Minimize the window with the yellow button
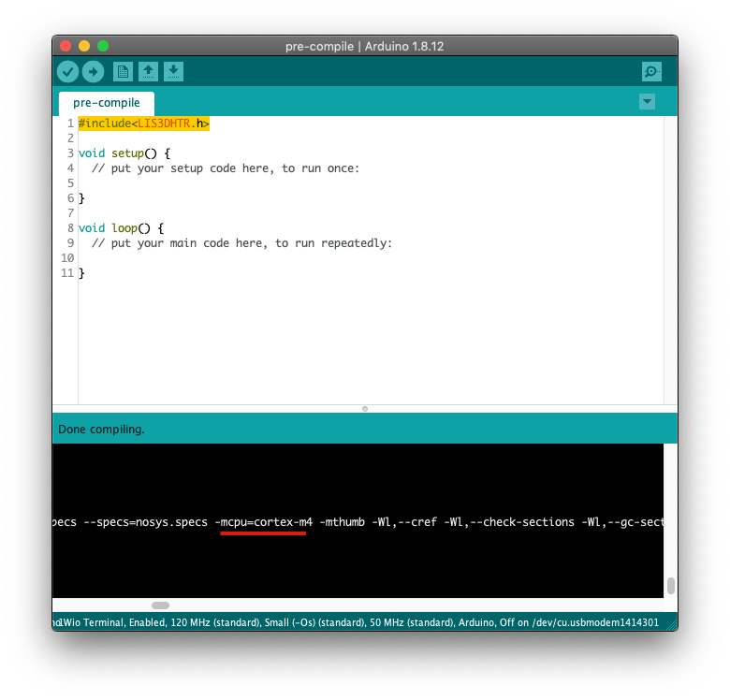Viewport: 730px width, 700px height. (x=84, y=46)
